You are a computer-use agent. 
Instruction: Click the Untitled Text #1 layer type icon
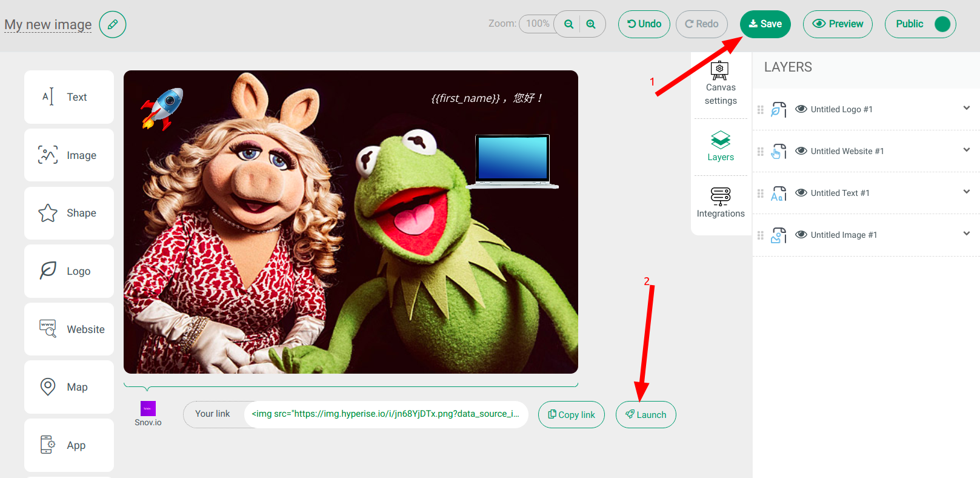click(x=778, y=194)
